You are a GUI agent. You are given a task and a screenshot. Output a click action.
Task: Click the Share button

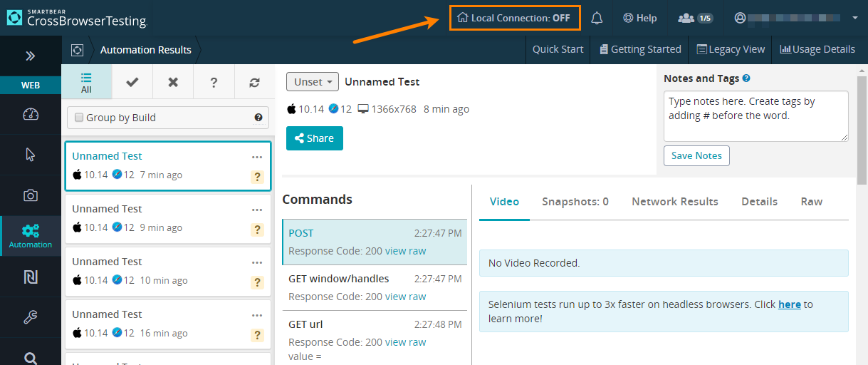click(314, 138)
